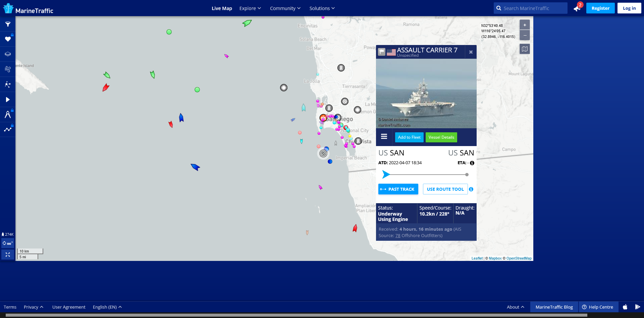Open the route chart line icon in sidebar
The image size is (644, 318).
[8, 129]
